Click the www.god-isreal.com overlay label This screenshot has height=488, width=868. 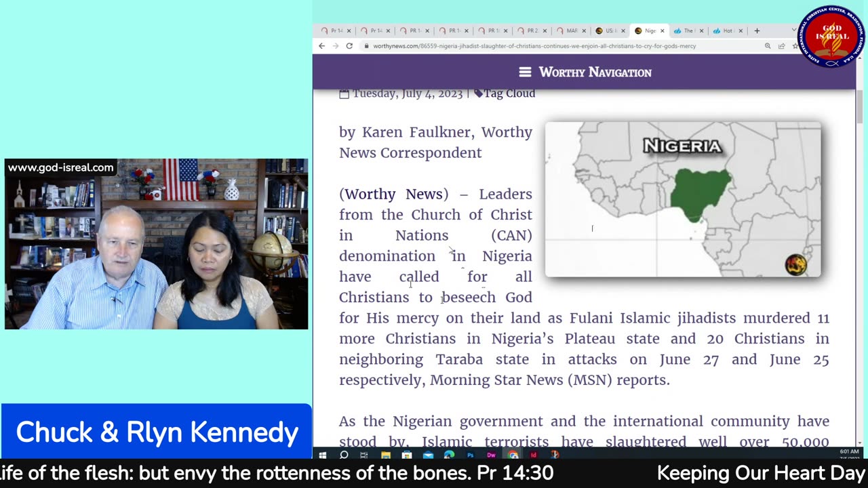(61, 167)
